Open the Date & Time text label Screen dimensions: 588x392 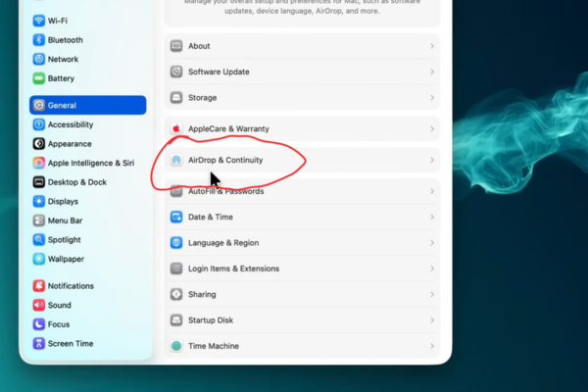coord(211,217)
